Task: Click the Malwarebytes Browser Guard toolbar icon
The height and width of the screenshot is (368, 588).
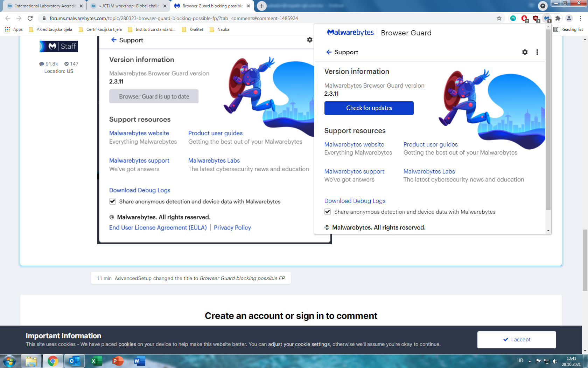Action: coord(547,18)
